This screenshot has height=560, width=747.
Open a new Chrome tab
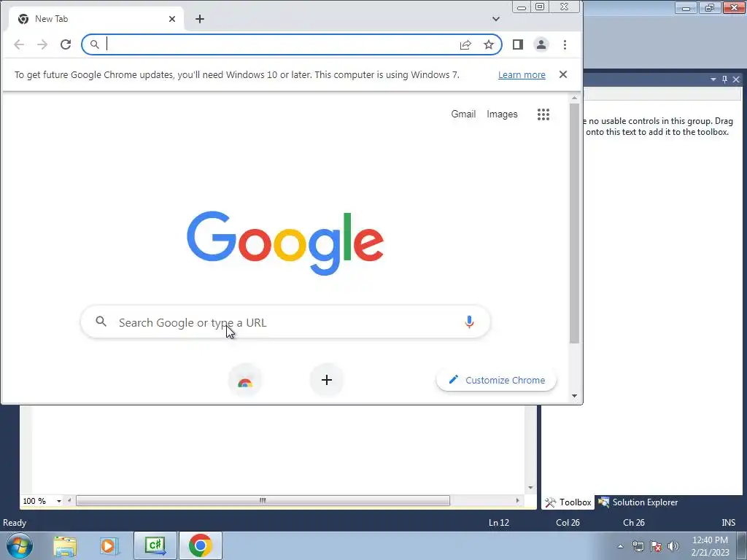tap(200, 19)
